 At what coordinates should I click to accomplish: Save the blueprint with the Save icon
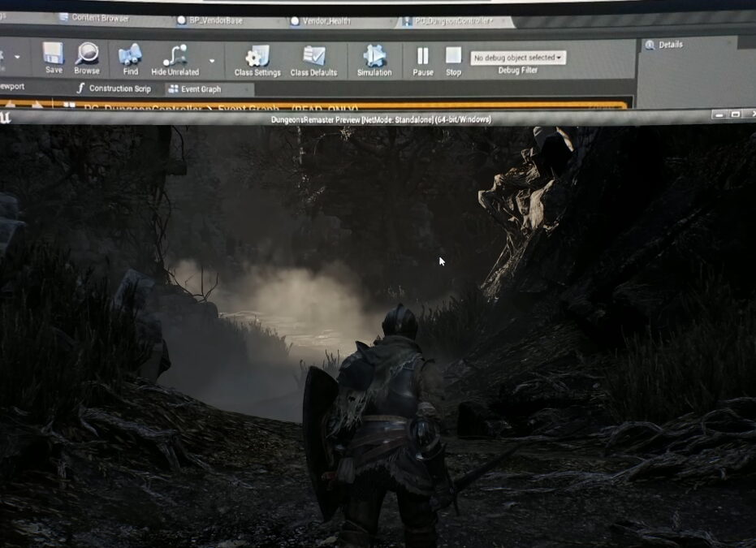[x=53, y=58]
